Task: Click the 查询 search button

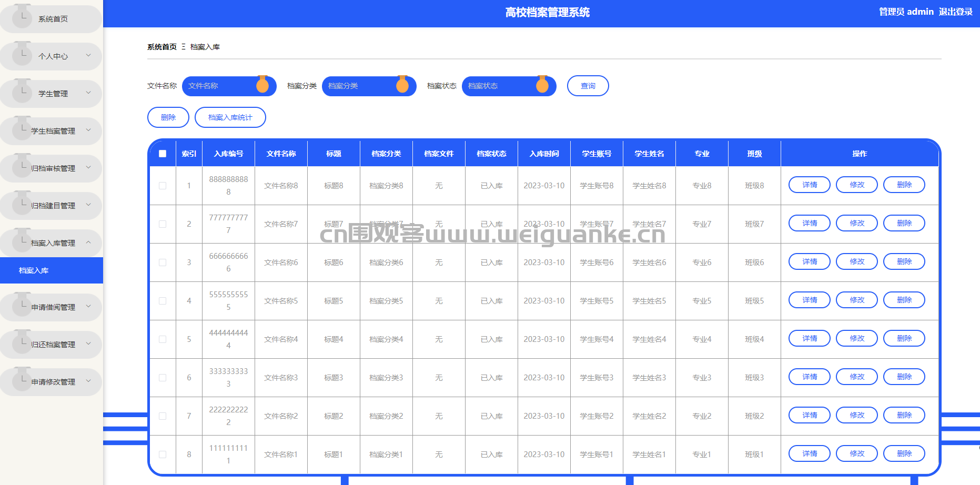Action: tap(588, 86)
